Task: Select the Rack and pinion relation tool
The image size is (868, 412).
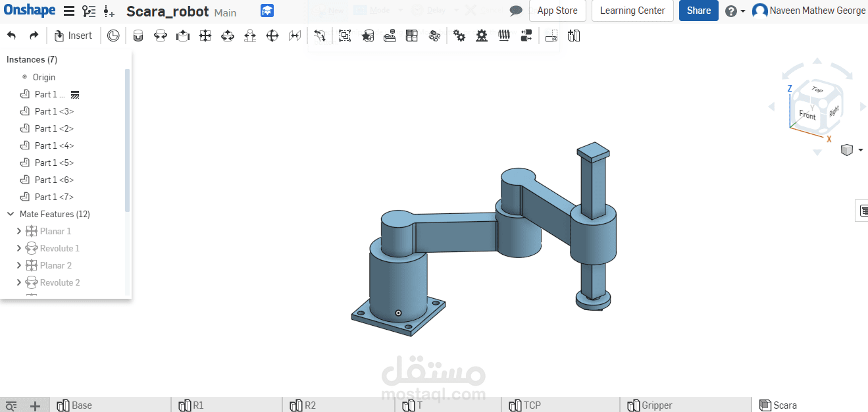Action: (482, 36)
